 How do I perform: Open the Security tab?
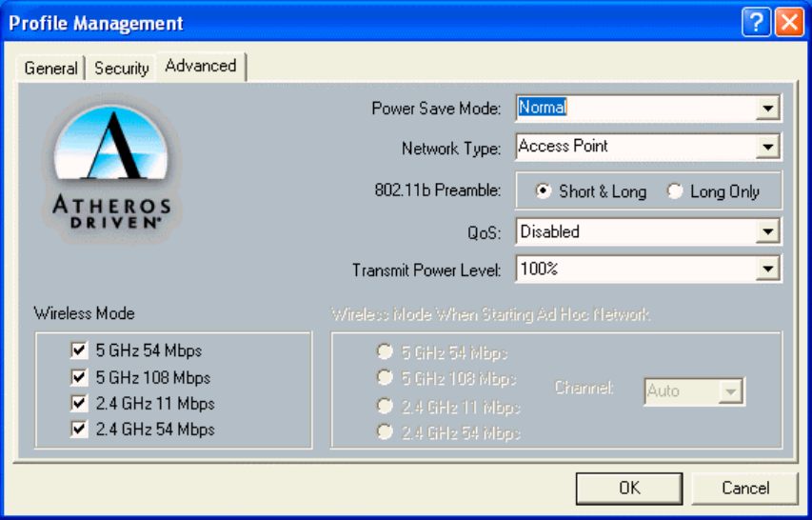point(121,68)
